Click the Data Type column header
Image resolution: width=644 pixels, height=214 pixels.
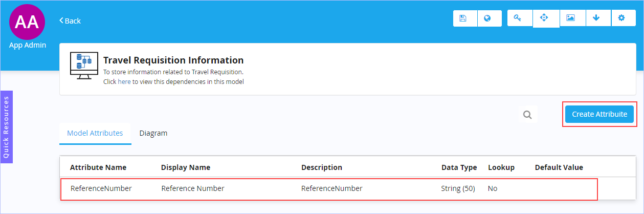[x=459, y=167]
